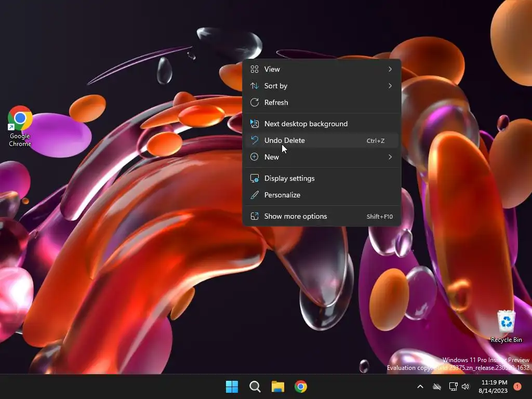This screenshot has height=399, width=532.
Task: Click the Shift+F10 shortcut text
Action: coord(380,217)
